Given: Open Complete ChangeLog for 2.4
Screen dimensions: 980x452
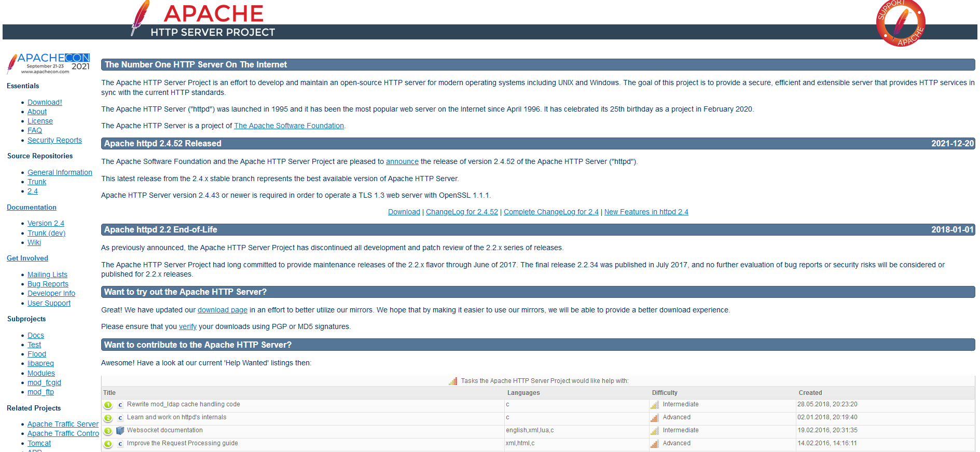Looking at the screenshot, I should pos(551,212).
